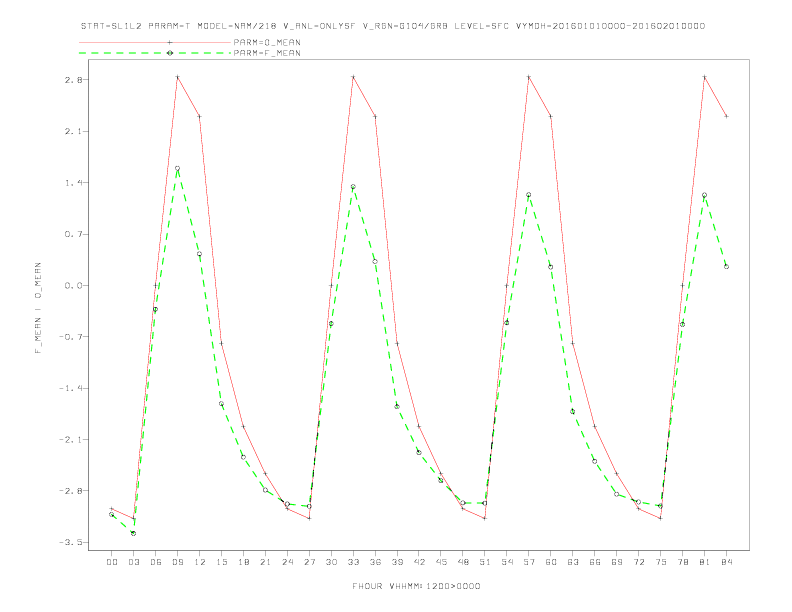Click x-axis forecast hour label 75
Image resolution: width=792 pixels, height=612 pixels.
pyautogui.click(x=661, y=562)
